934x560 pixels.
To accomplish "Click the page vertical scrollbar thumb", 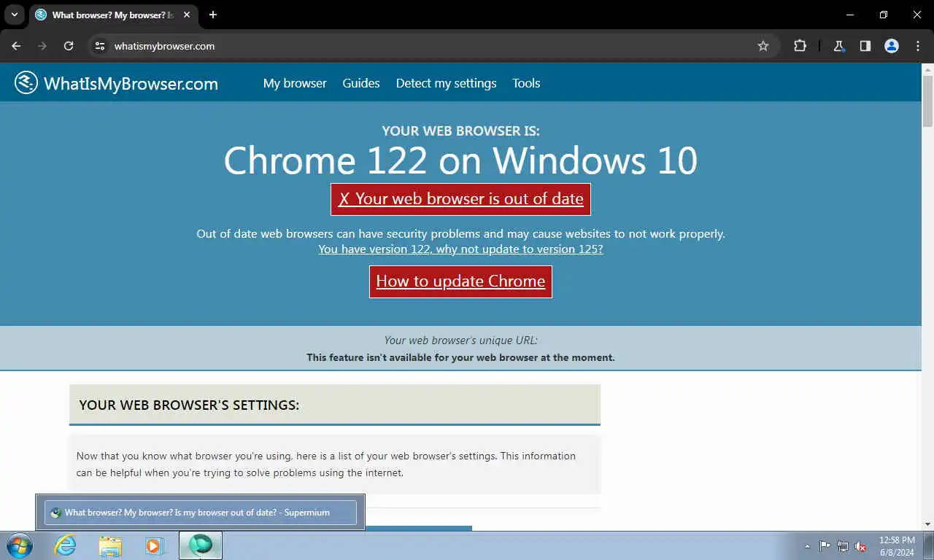I will (x=927, y=101).
